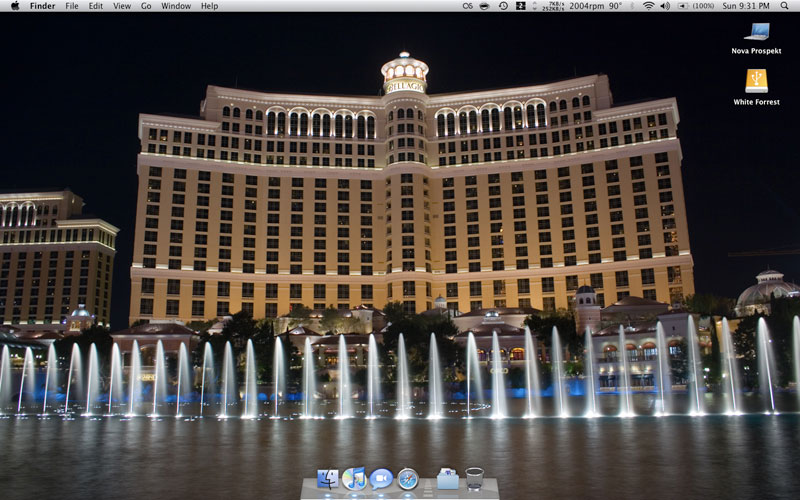800x500 pixels.
Task: Open the Apple menu
Action: click(x=15, y=6)
